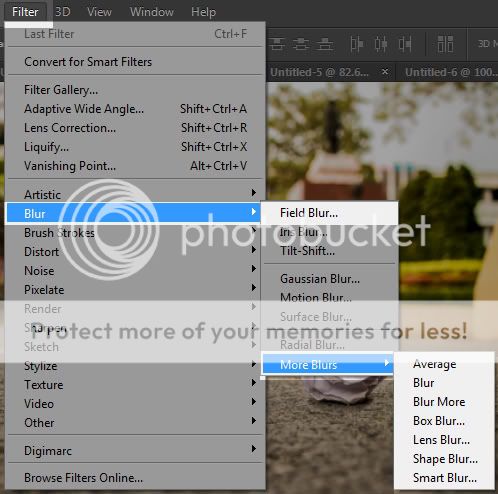498x494 pixels.
Task: Select Radial Blur filter
Action: pos(330,345)
